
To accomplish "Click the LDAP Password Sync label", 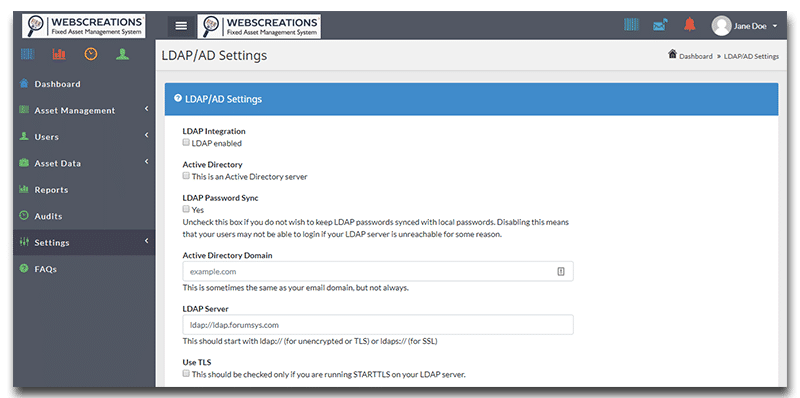I will [220, 197].
